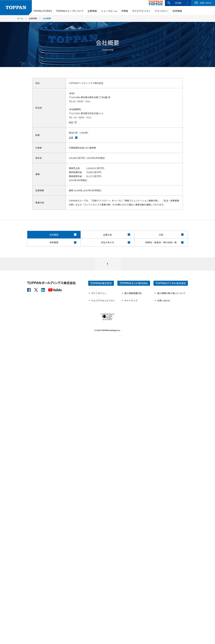Select the TOPPANホールディングス株式会社 table cell
The width and height of the screenshot is (215, 644).
124,83
